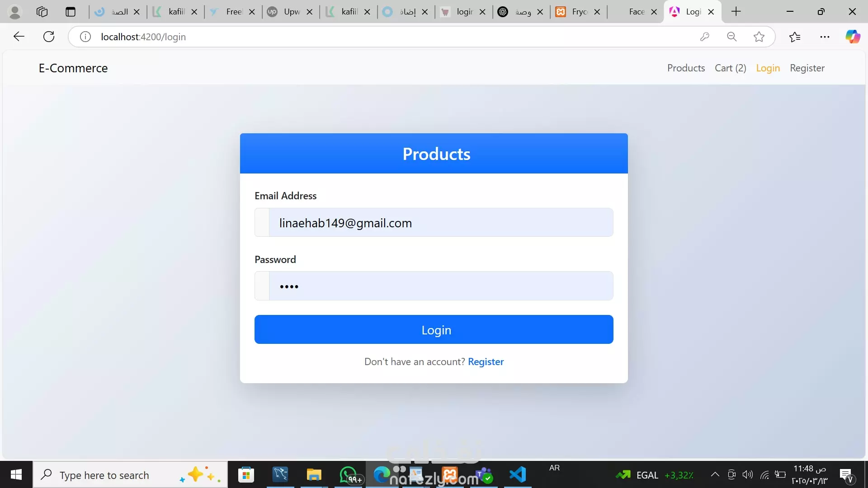Launch Copilot from the browser toolbar
This screenshot has height=488, width=868.
coord(853,37)
